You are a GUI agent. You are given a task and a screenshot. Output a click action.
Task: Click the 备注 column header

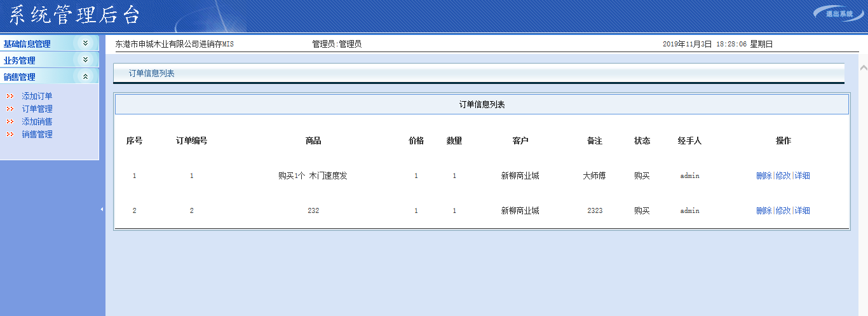[x=595, y=141]
